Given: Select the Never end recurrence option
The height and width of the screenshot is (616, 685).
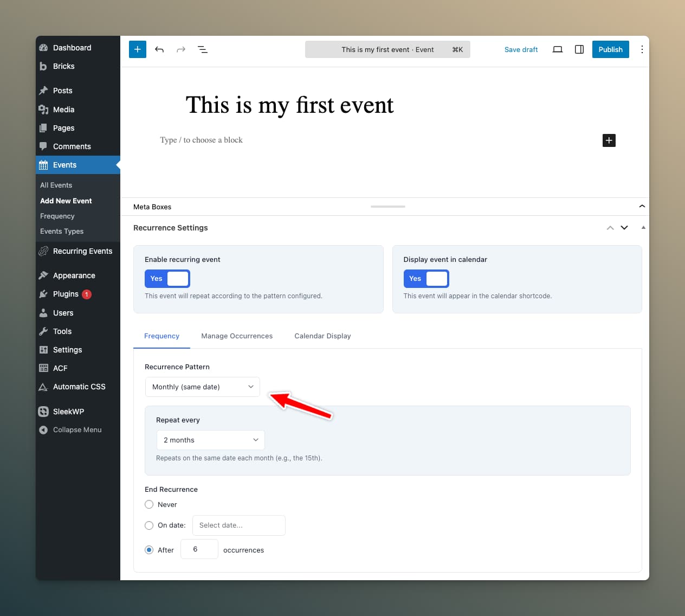Looking at the screenshot, I should (149, 504).
